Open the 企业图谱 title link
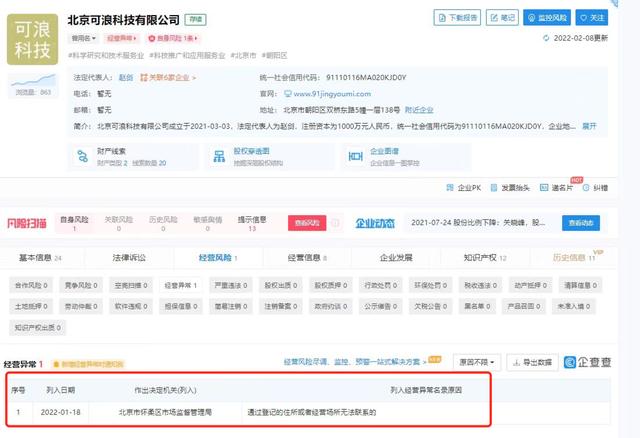The width and height of the screenshot is (640, 438). [x=384, y=151]
